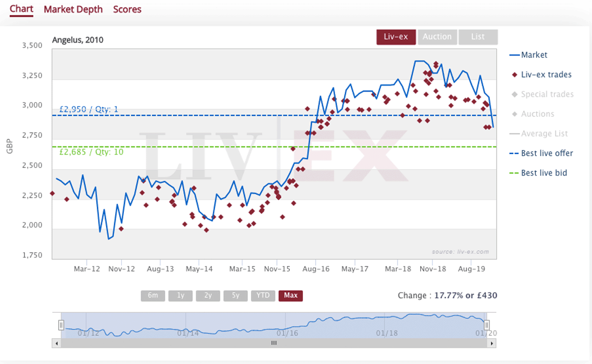This screenshot has width=592, height=364.
Task: Set chart range to YTD
Action: 263,296
